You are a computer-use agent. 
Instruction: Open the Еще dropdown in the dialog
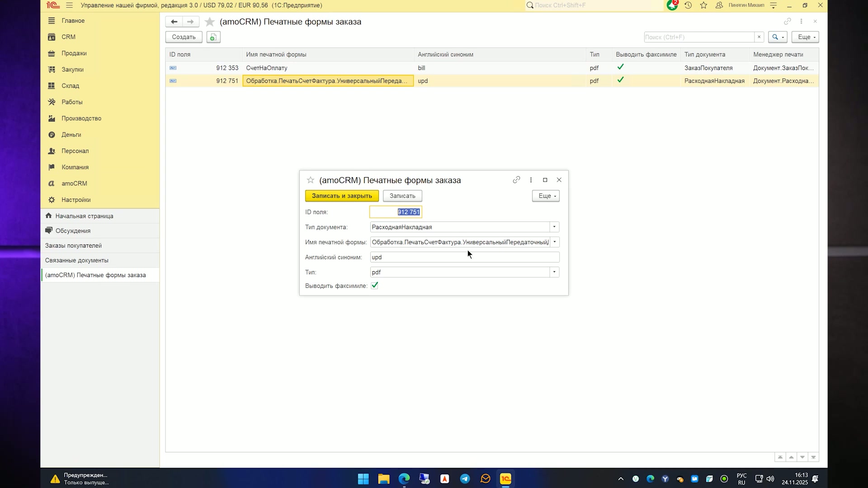click(x=546, y=196)
